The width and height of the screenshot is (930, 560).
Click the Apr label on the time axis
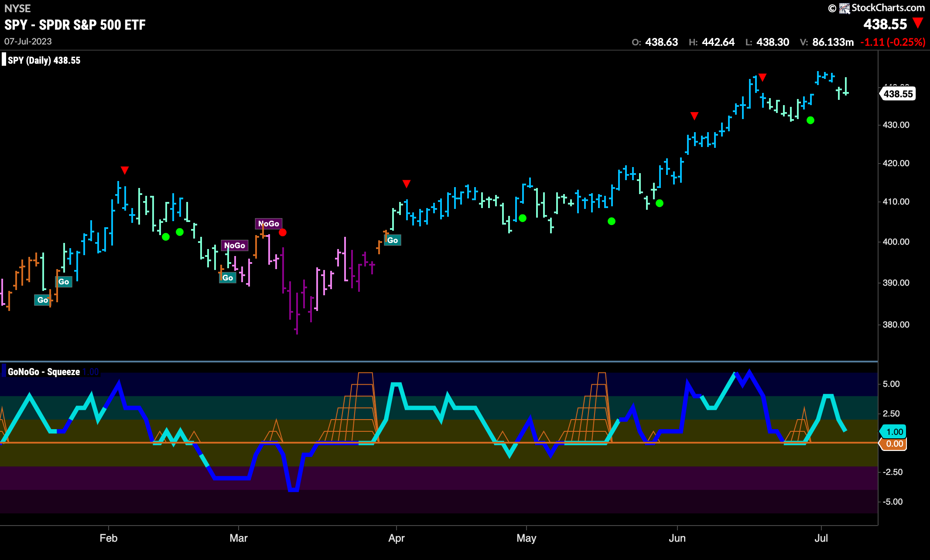tap(397, 538)
